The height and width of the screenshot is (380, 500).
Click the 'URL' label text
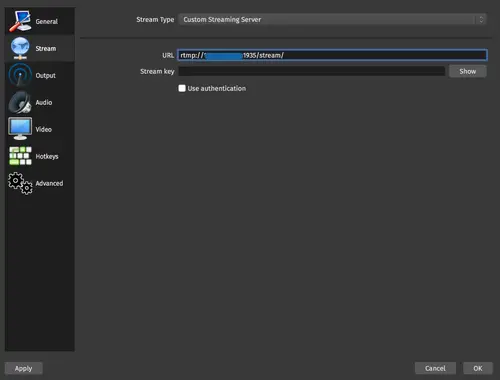click(x=168, y=55)
